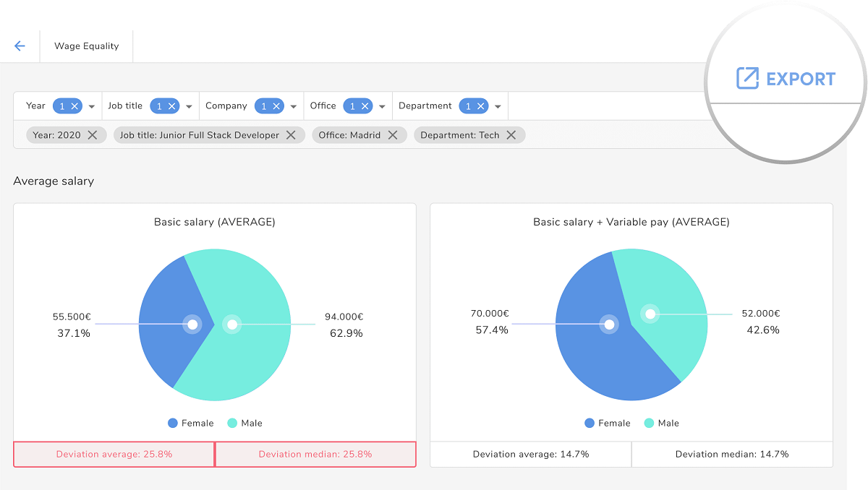Screen dimensions: 868x490
Task: Click the back arrow icon
Action: tap(20, 46)
